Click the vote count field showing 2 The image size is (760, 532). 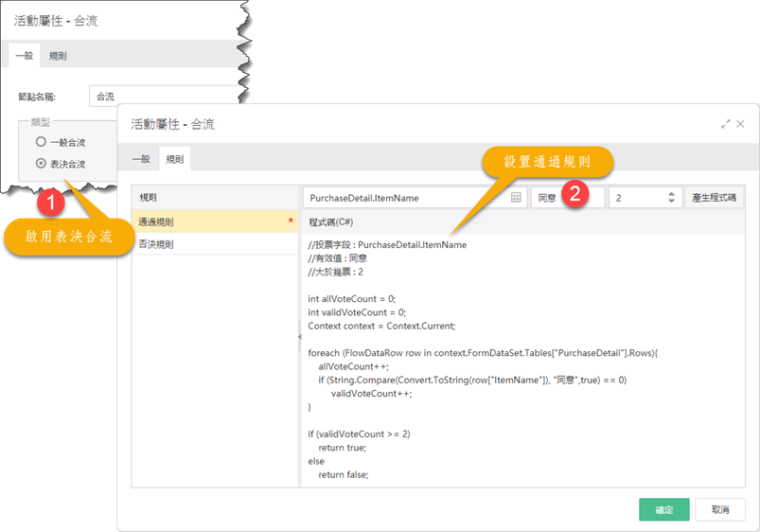click(645, 198)
